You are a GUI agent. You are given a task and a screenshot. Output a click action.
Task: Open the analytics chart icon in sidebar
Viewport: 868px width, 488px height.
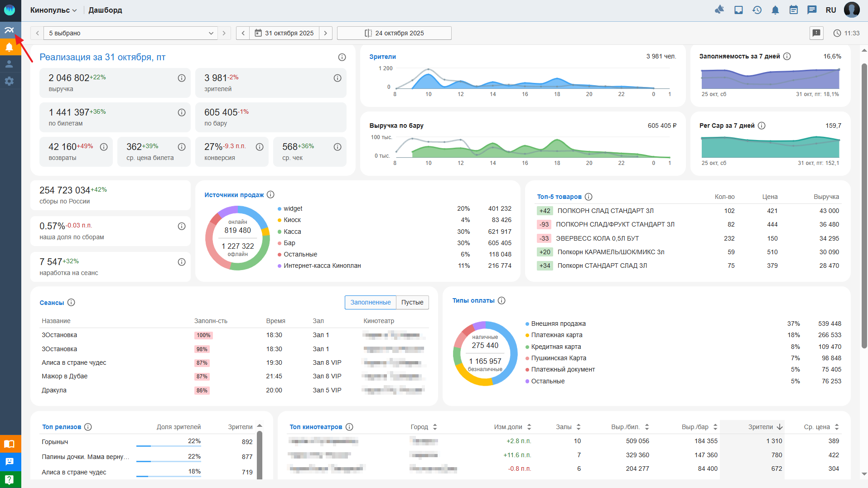point(10,30)
